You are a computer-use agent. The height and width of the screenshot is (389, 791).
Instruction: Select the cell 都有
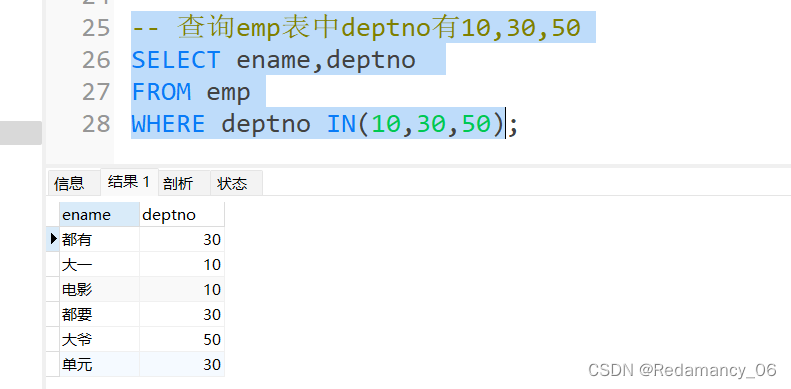pos(99,239)
